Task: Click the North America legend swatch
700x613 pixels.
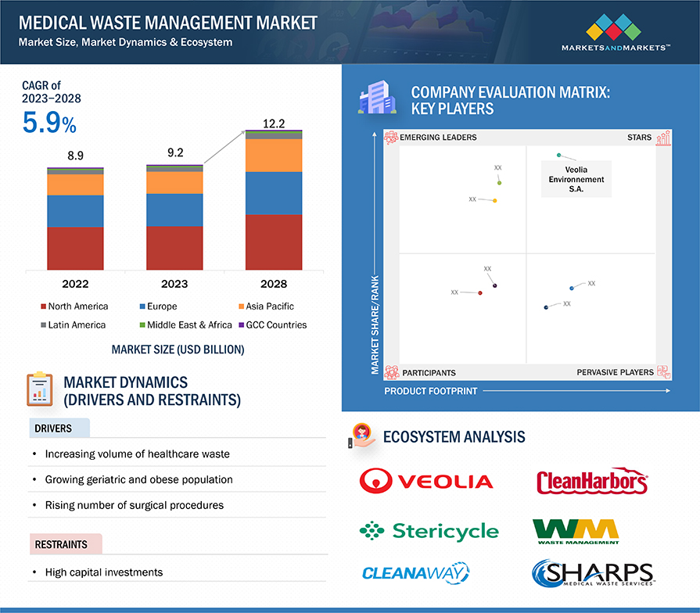Action: (x=43, y=306)
